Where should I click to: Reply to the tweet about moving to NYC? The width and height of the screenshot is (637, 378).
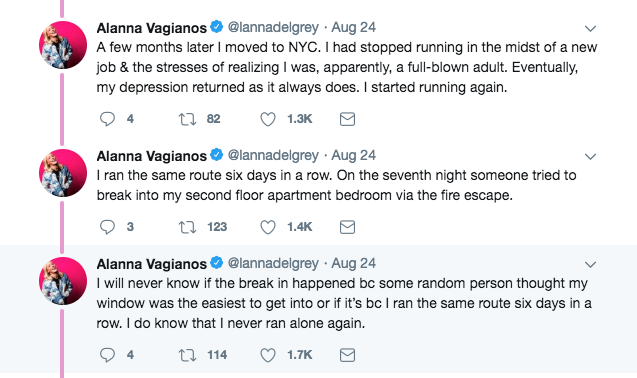coord(107,119)
